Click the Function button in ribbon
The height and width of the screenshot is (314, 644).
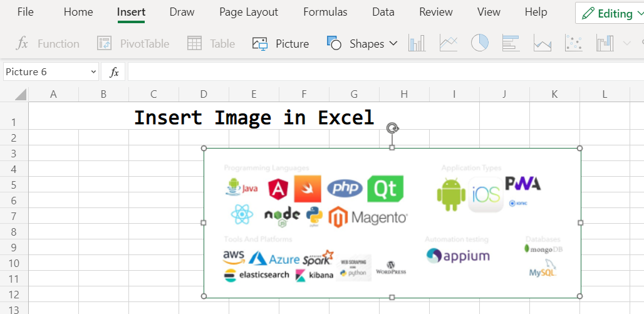pyautogui.click(x=48, y=44)
